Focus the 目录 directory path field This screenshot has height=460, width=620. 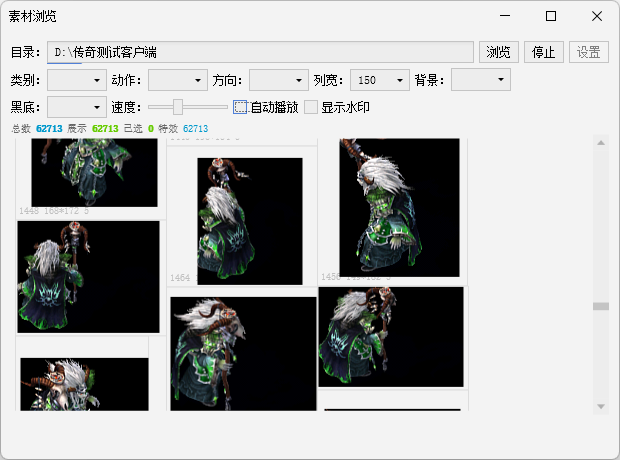260,52
